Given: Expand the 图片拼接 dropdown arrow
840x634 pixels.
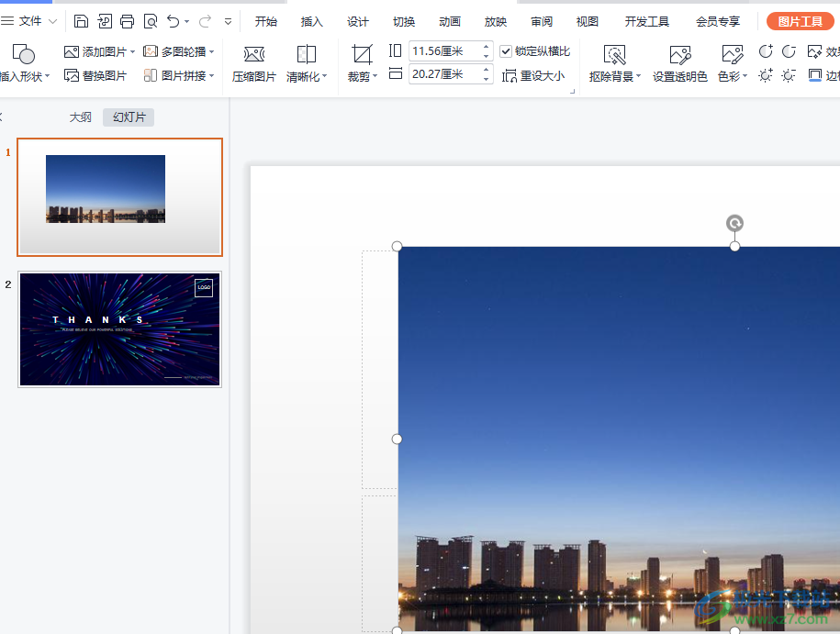Looking at the screenshot, I should pos(212,76).
